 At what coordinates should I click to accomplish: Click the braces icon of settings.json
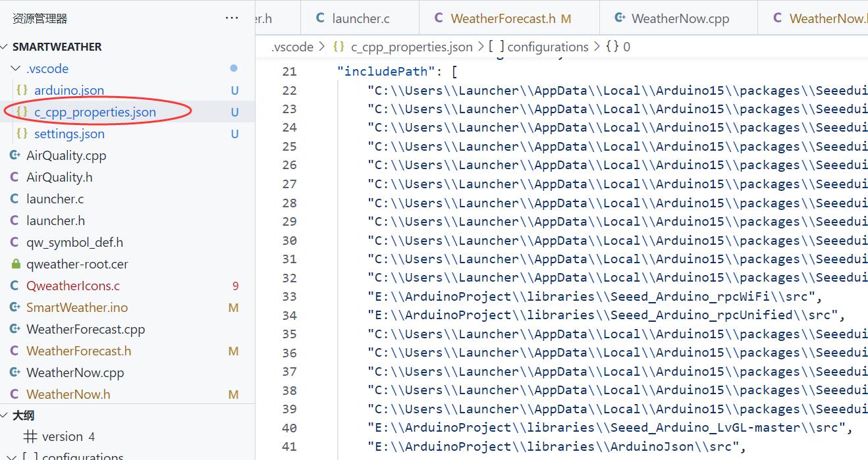point(22,134)
